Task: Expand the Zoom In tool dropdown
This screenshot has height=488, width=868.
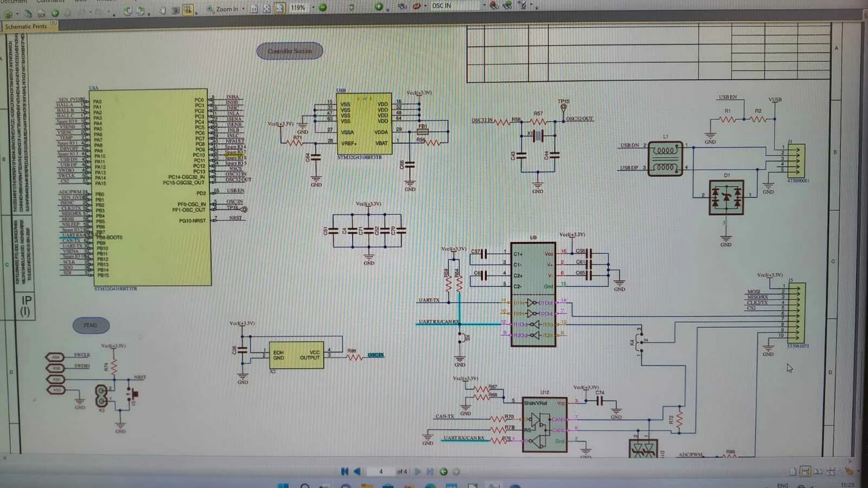Action: (x=243, y=9)
